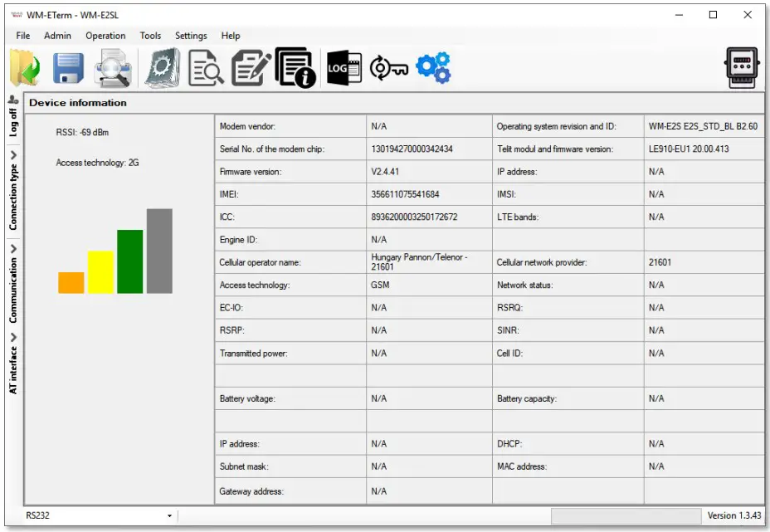Click the IMSI label
The height and width of the screenshot is (532, 770).
506,194
